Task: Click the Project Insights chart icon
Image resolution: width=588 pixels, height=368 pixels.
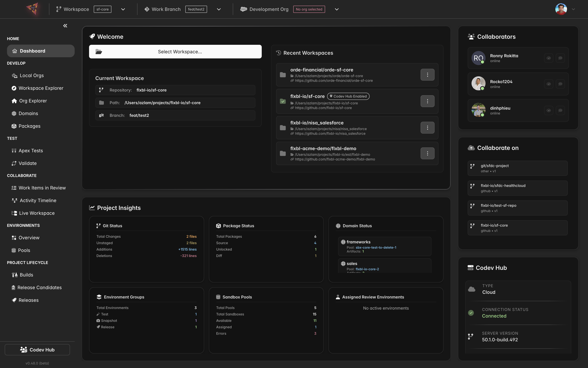Action: [x=92, y=208]
